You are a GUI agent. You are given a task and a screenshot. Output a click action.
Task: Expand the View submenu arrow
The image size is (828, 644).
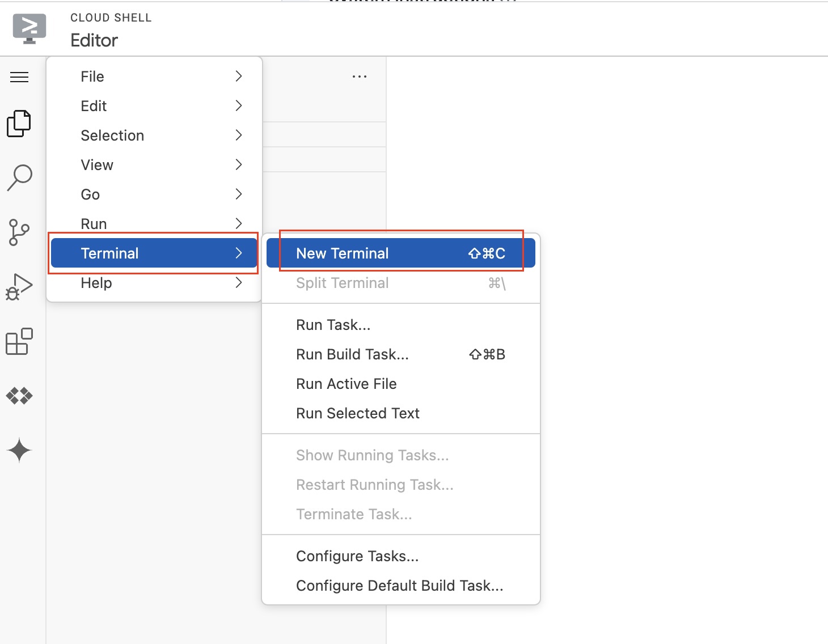tap(239, 165)
